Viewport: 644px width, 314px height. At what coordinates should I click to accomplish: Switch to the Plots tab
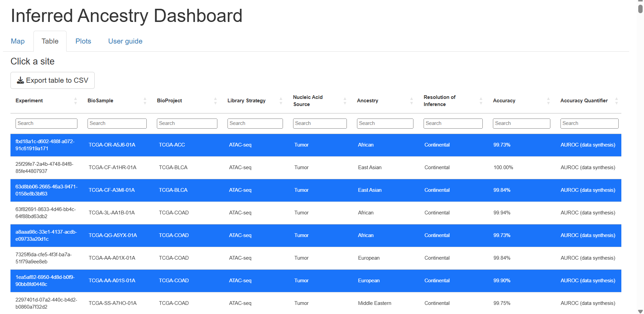(x=83, y=41)
